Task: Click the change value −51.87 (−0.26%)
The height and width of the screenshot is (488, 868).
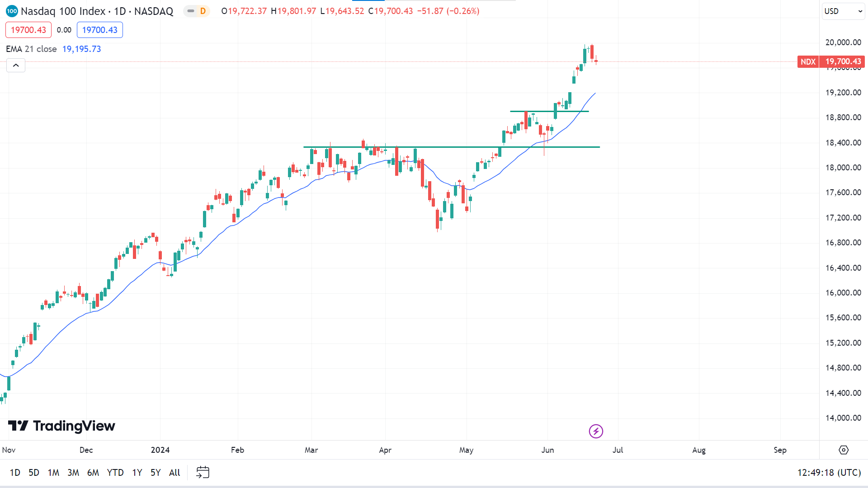Action: coord(448,11)
